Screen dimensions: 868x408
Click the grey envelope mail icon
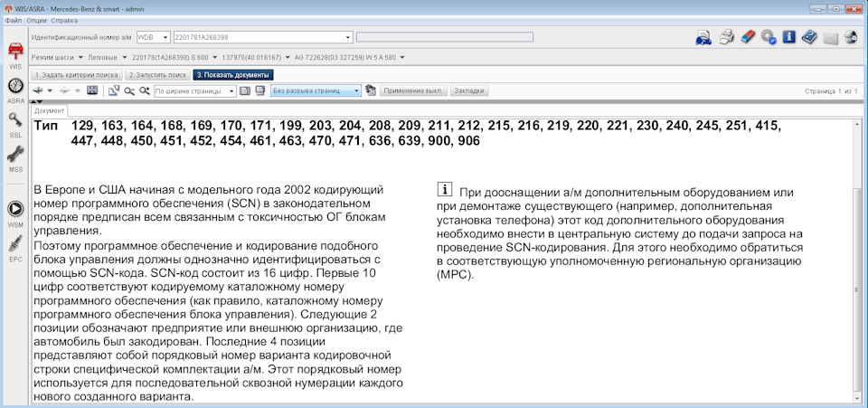[830, 38]
